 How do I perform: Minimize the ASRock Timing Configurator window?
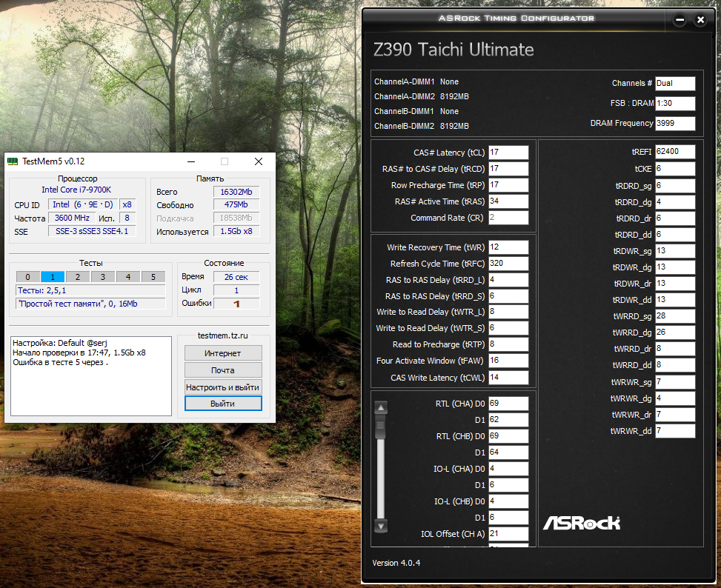pyautogui.click(x=680, y=20)
